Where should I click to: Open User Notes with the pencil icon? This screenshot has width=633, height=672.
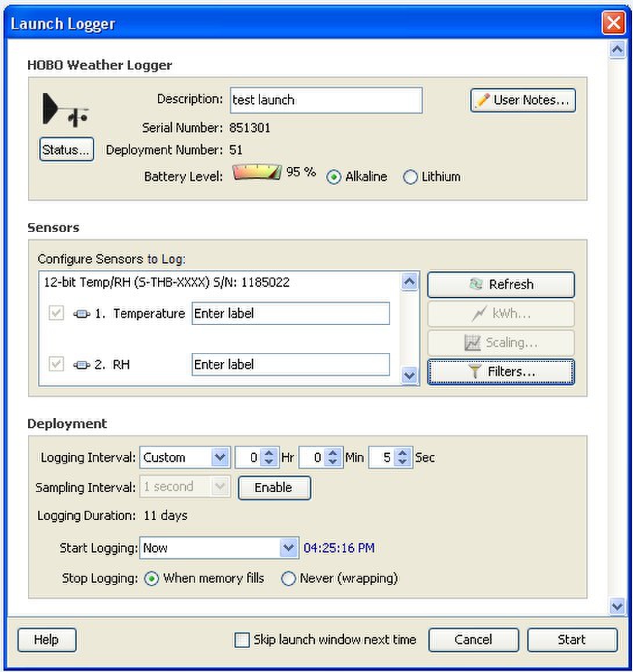coord(522,100)
